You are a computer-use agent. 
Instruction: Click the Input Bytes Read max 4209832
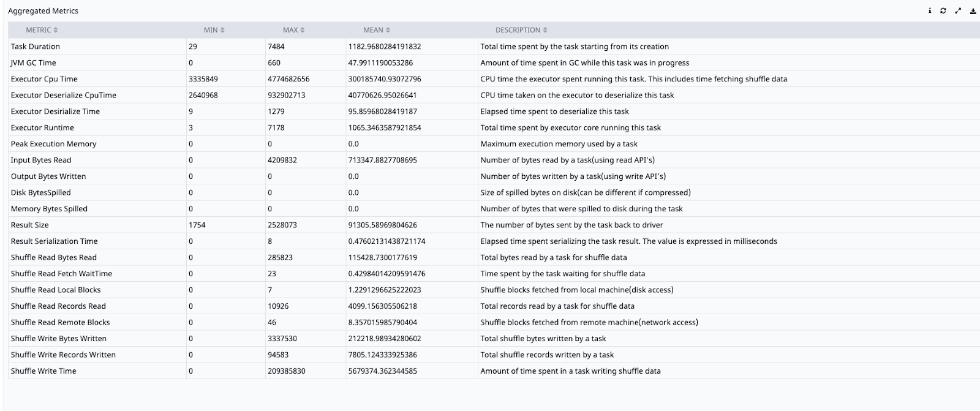coord(282,160)
